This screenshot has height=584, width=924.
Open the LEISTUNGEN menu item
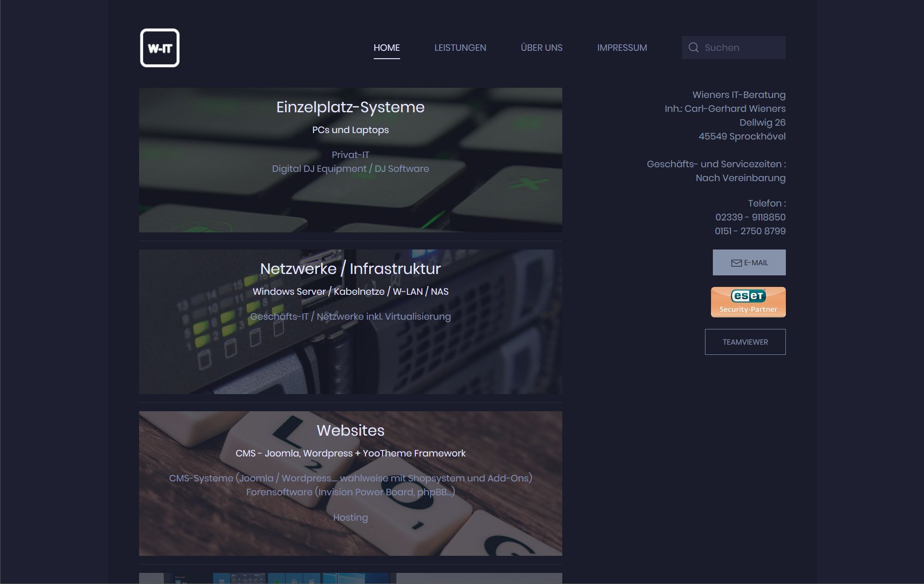(x=460, y=48)
